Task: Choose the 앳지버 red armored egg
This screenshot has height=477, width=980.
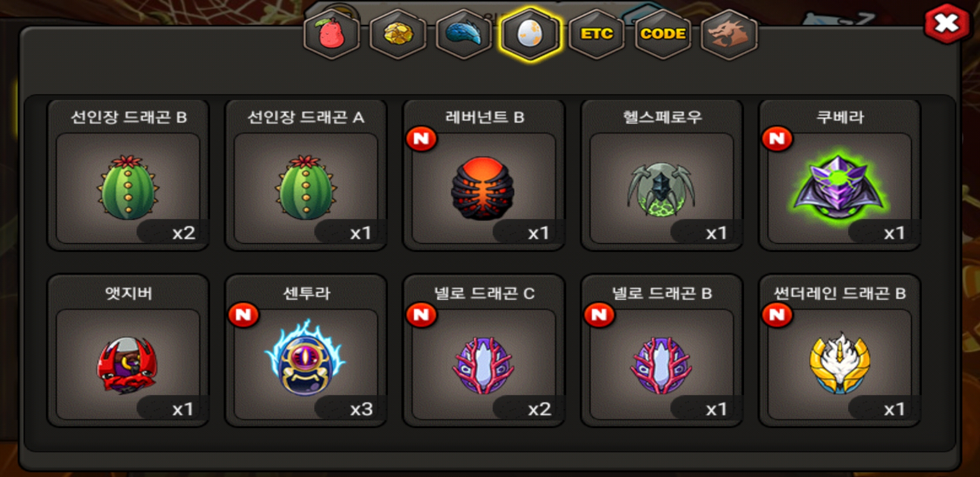Action: (x=128, y=351)
